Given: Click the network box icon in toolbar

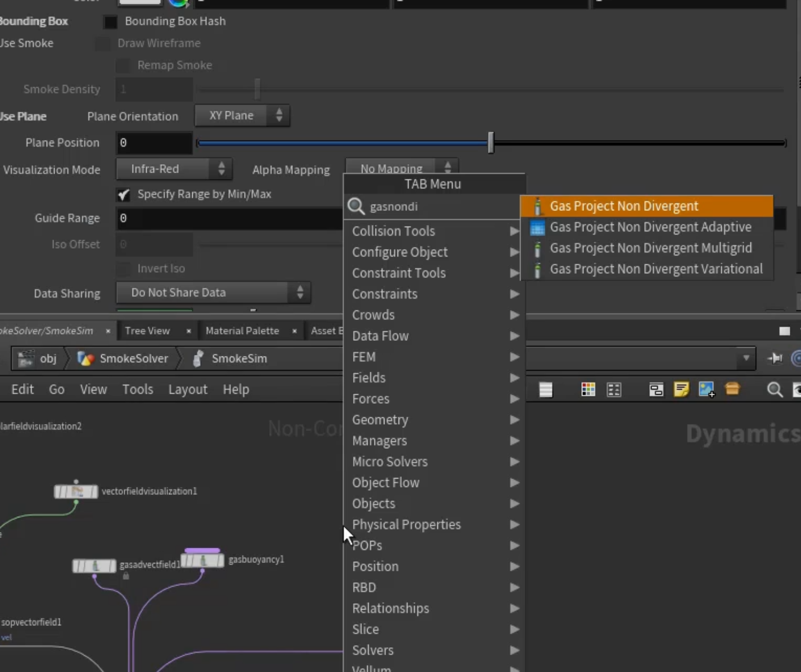Looking at the screenshot, I should pyautogui.click(x=656, y=389).
